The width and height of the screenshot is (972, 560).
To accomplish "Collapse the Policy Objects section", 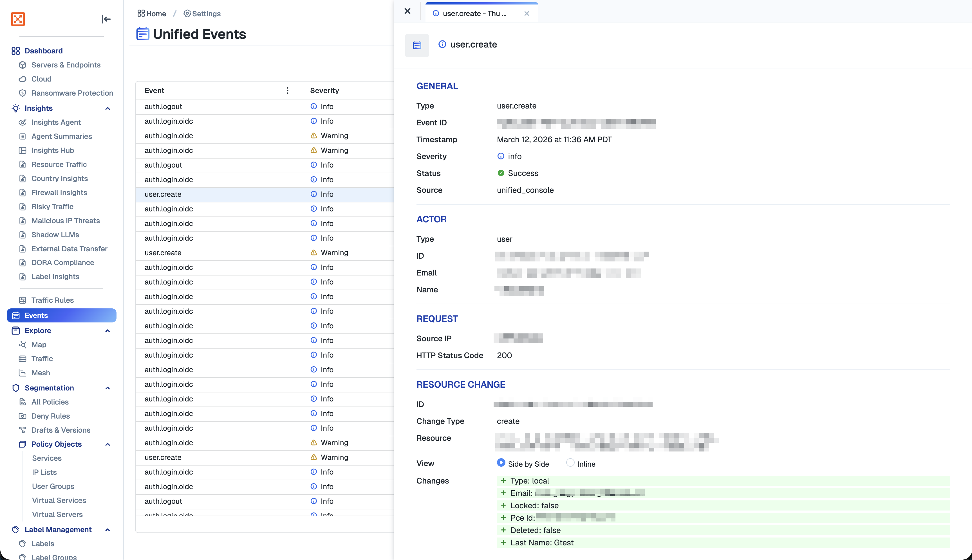I will coord(107,444).
